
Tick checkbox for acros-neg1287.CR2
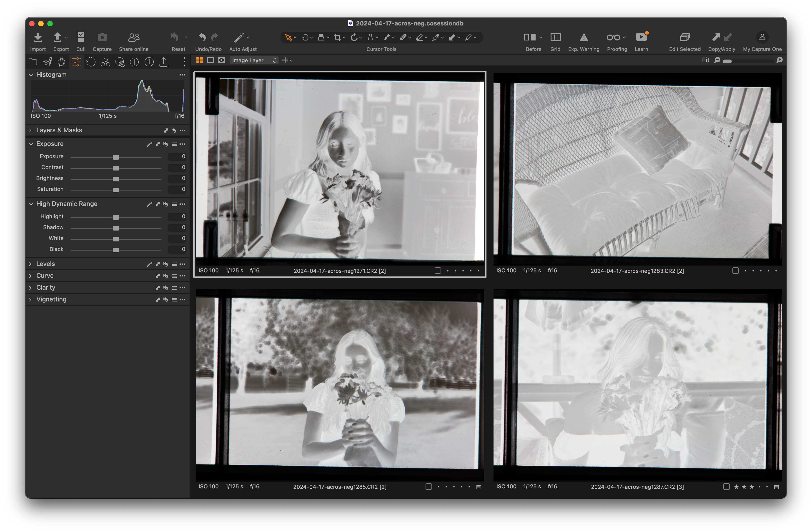[726, 487]
